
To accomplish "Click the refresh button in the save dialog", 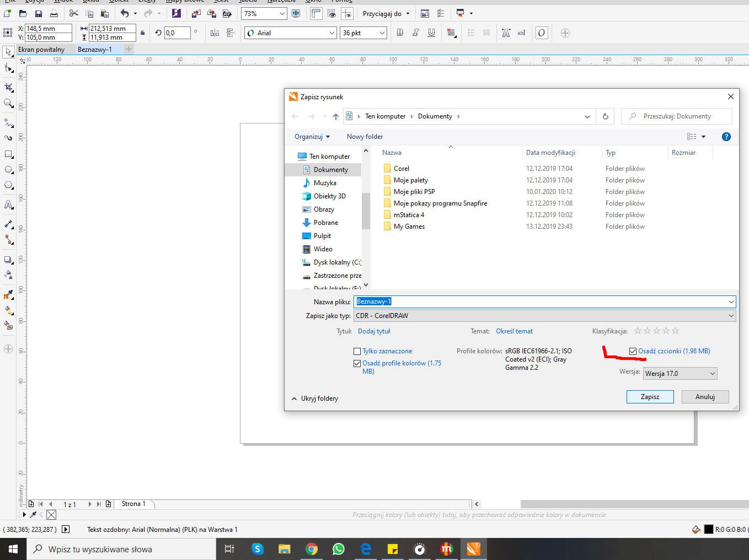I will click(605, 116).
